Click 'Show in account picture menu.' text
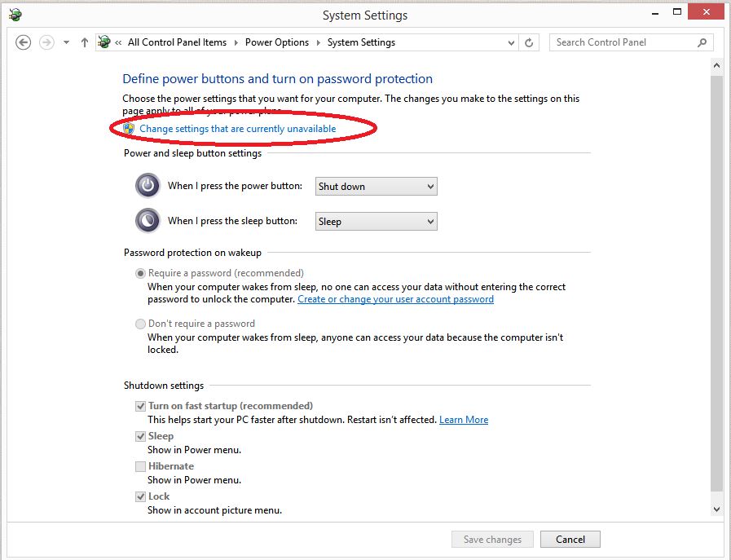This screenshot has width=731, height=560. (x=215, y=510)
